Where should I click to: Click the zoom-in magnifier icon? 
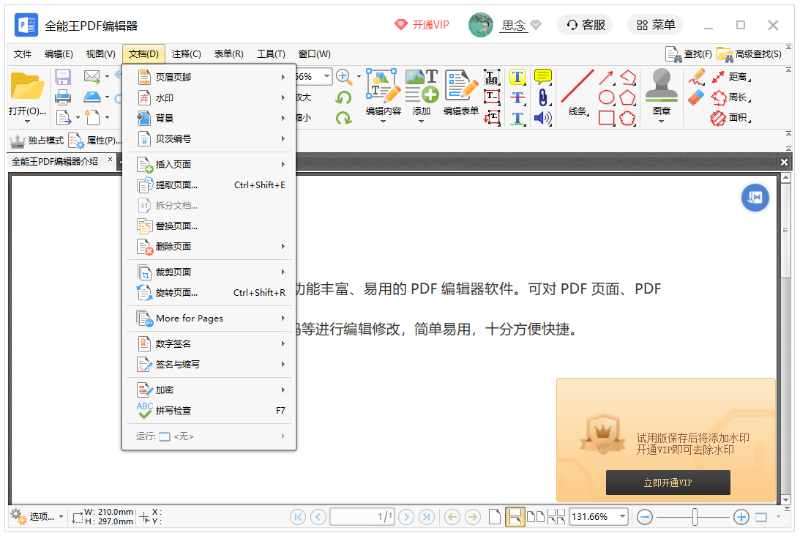click(344, 77)
